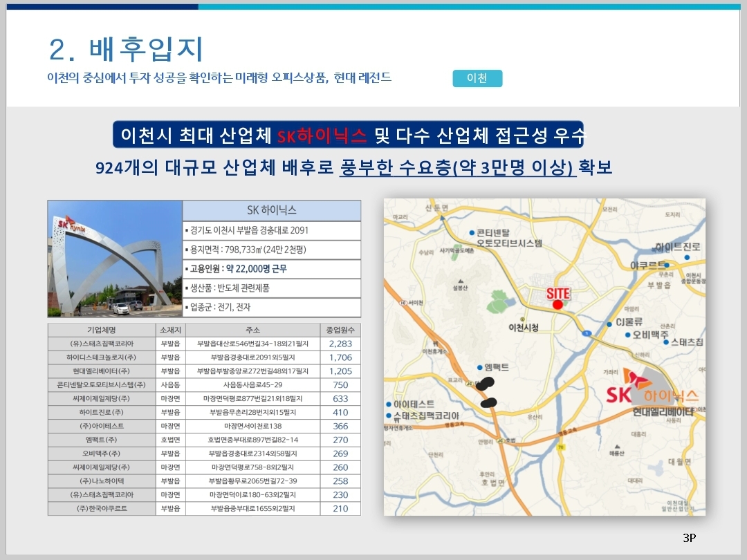Screen dimensions: 747x560
Task: Click the 750 employee count
Action: pos(340,385)
